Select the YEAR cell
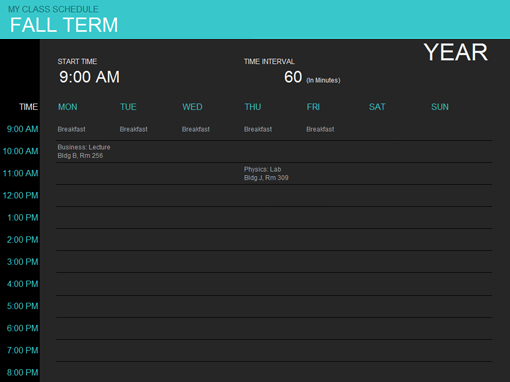Image resolution: width=510 pixels, height=382 pixels. click(x=456, y=52)
